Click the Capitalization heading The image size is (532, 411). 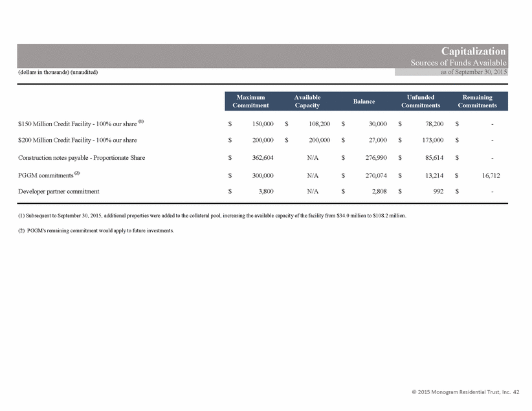473,51
